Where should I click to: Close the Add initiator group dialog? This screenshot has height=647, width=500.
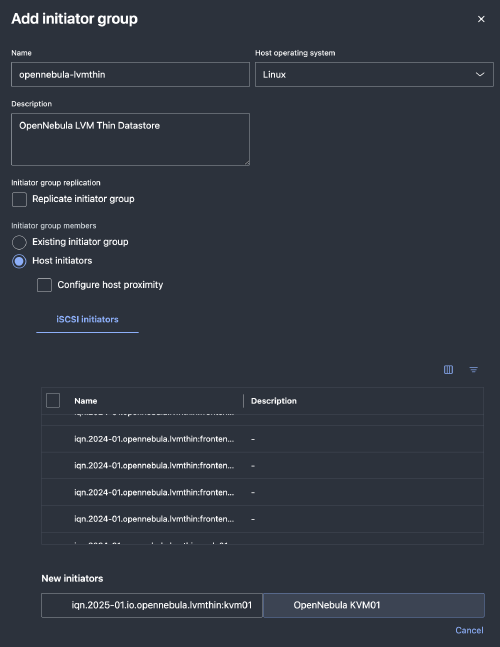tap(481, 19)
